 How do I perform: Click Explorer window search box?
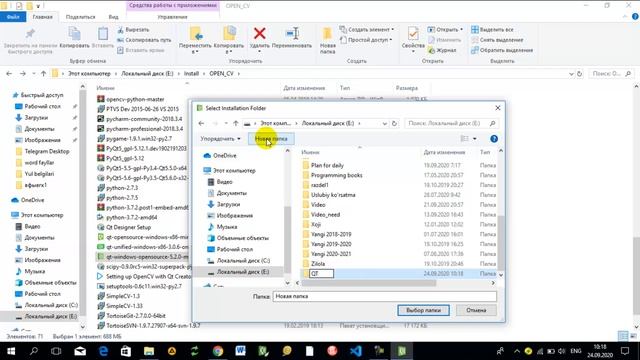[611, 74]
